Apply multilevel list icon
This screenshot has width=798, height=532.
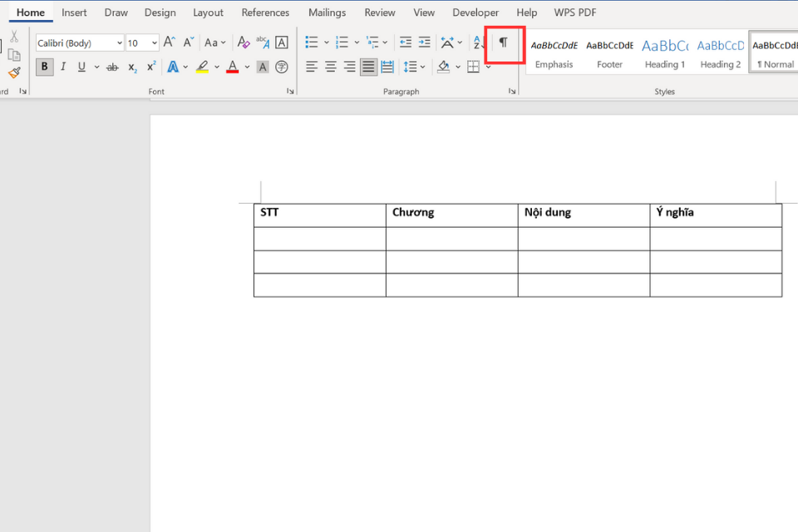pos(372,42)
